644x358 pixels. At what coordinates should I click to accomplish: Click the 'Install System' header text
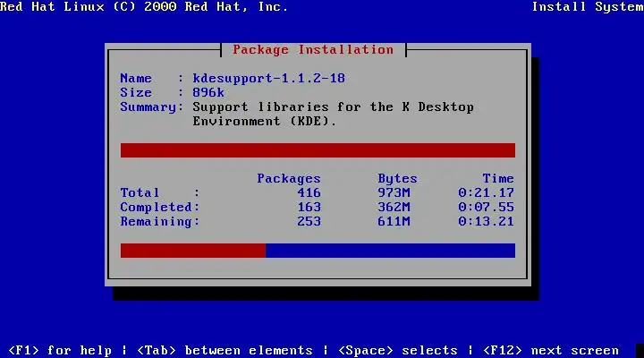tap(588, 7)
